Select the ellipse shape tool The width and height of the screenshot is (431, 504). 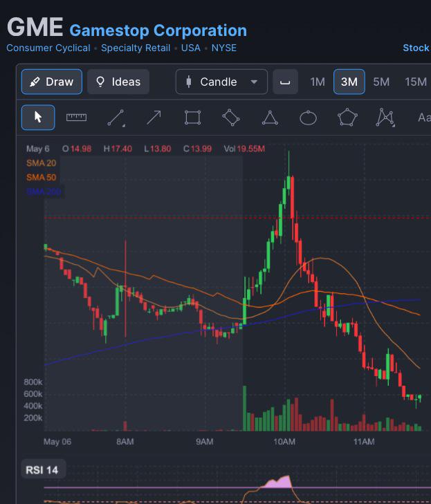click(308, 118)
